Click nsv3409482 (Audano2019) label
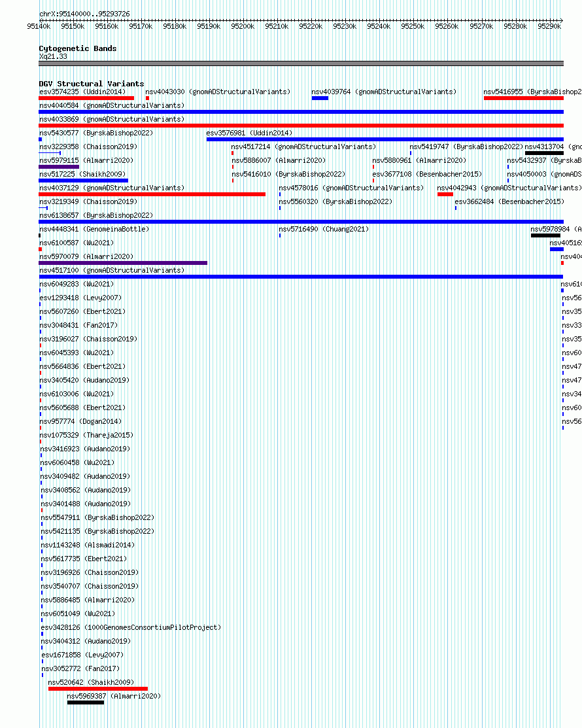The height and width of the screenshot is (728, 582). click(x=85, y=476)
